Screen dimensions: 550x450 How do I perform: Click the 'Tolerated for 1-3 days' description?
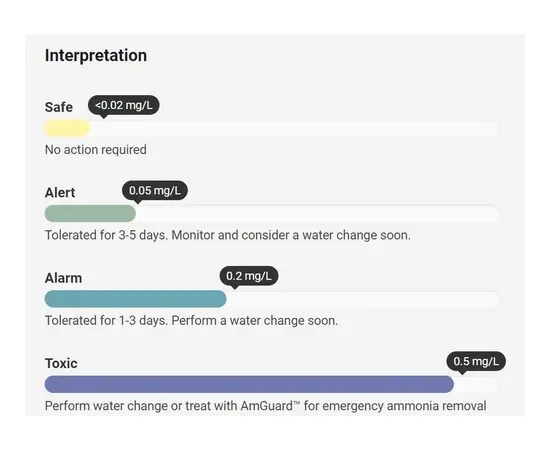[191, 321]
